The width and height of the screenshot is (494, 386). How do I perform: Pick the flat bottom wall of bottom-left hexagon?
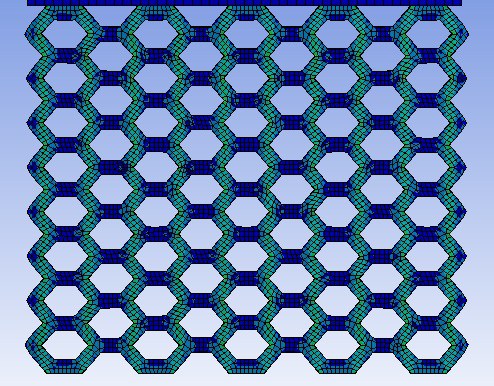tap(65, 366)
